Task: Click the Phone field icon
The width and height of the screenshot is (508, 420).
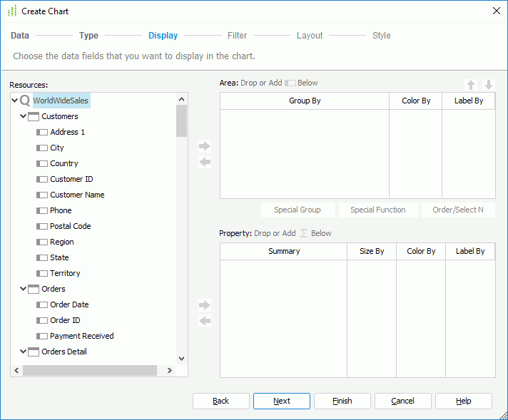Action: (42, 210)
